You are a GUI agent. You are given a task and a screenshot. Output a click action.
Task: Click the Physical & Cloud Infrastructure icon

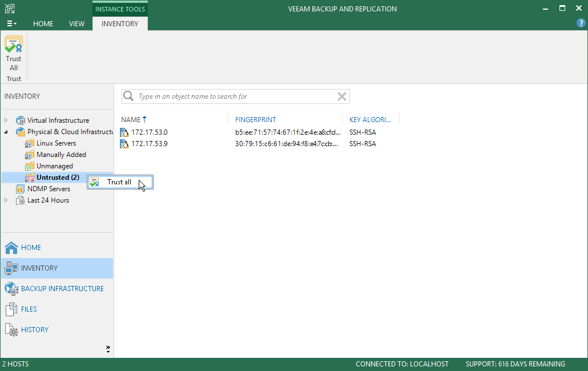click(x=20, y=132)
